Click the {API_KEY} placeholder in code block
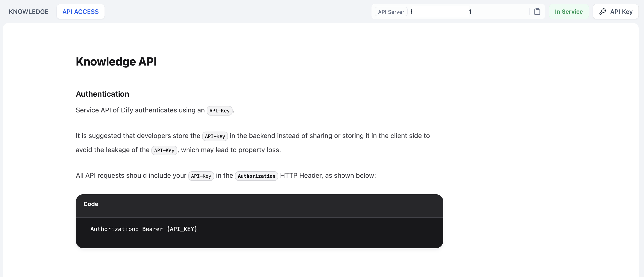644x277 pixels. (182, 229)
